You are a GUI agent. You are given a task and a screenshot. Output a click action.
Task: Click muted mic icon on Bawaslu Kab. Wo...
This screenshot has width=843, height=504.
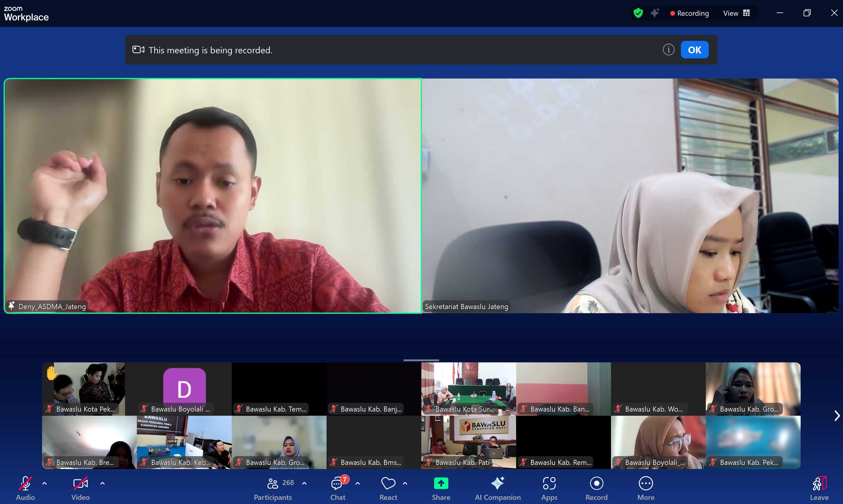tap(618, 409)
